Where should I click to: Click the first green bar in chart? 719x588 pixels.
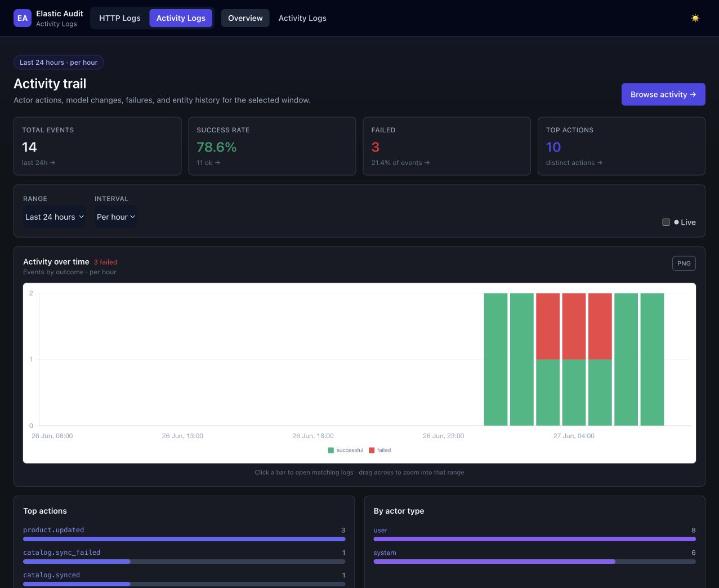[x=495, y=359]
